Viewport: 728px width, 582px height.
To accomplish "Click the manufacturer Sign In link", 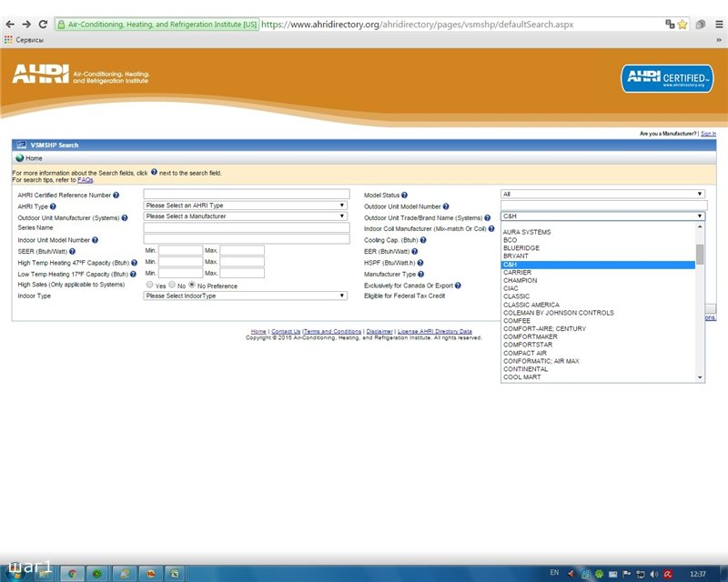I will [708, 134].
